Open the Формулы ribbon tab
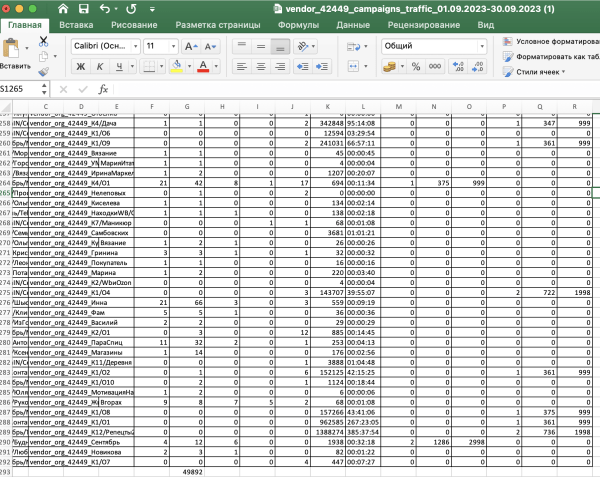The height and width of the screenshot is (477, 600). pyautogui.click(x=297, y=24)
